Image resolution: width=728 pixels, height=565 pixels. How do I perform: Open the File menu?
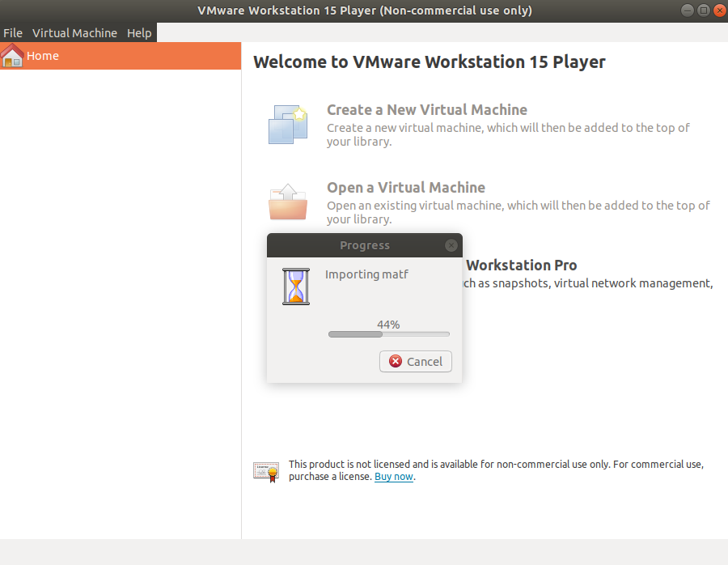tap(12, 33)
